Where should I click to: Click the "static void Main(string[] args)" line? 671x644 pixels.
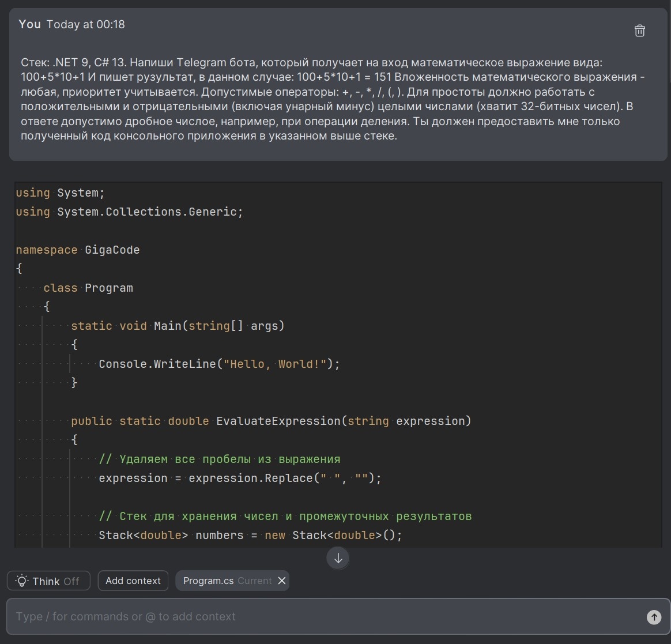point(178,326)
